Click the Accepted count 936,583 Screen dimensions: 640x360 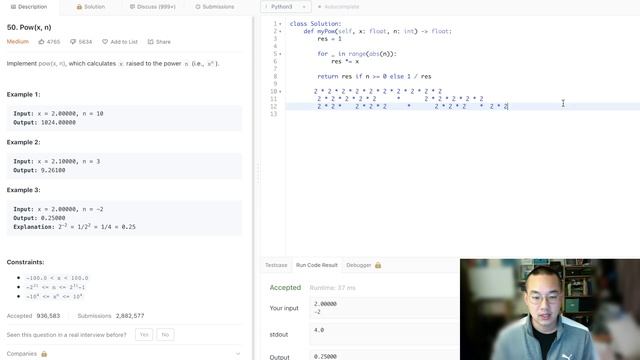[x=48, y=316]
